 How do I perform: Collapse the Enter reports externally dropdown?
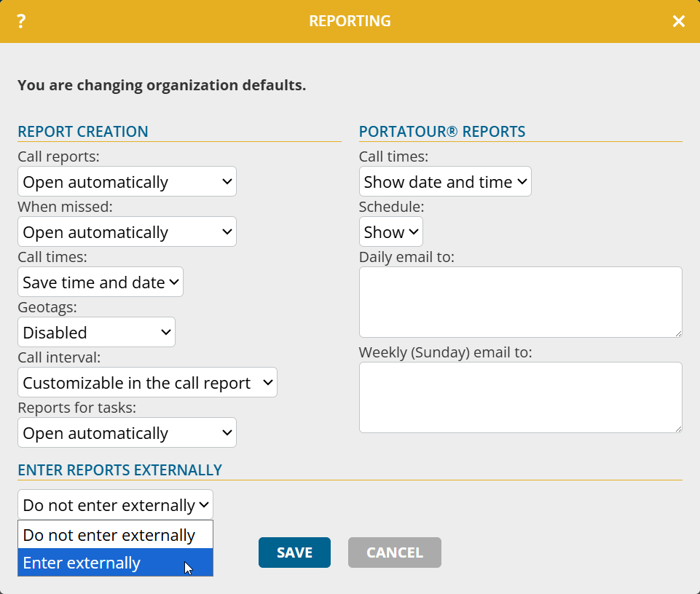tap(115, 505)
